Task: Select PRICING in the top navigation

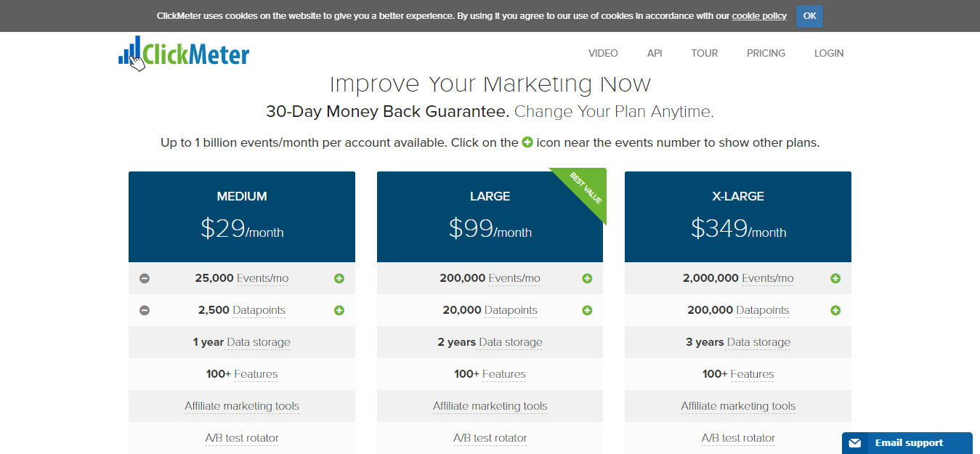Action: pos(766,53)
